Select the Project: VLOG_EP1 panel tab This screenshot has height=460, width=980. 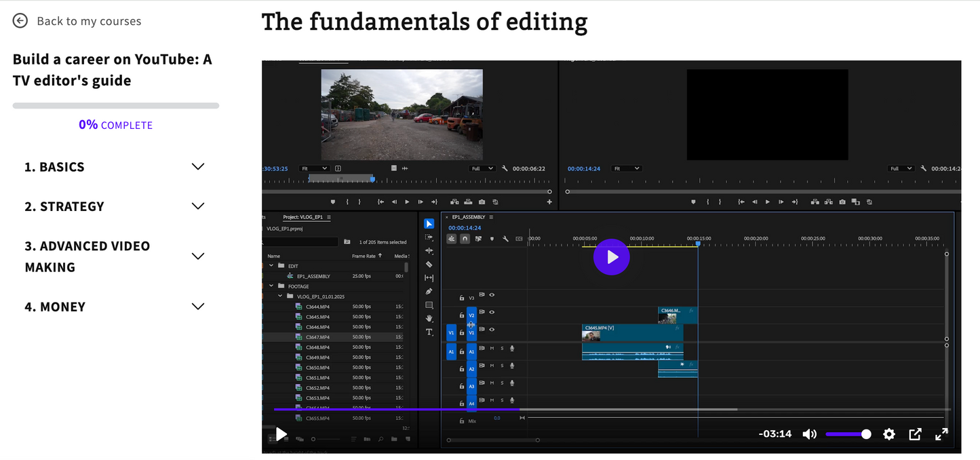click(303, 217)
